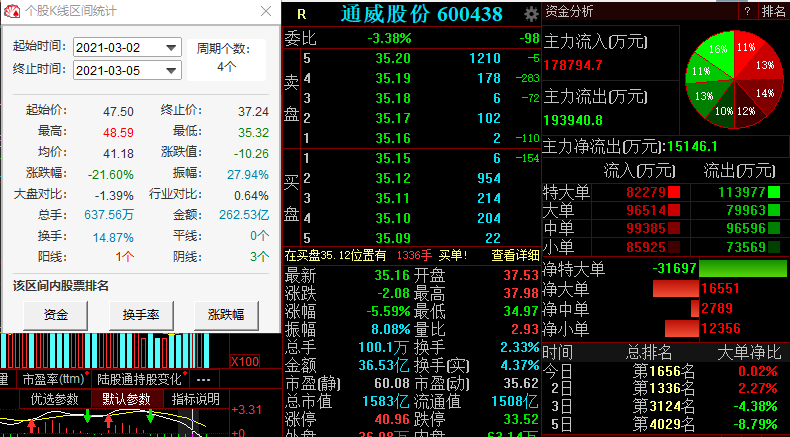Click the 买1 price 35.15
Viewport: 790px width, 437px height.
coord(393,158)
